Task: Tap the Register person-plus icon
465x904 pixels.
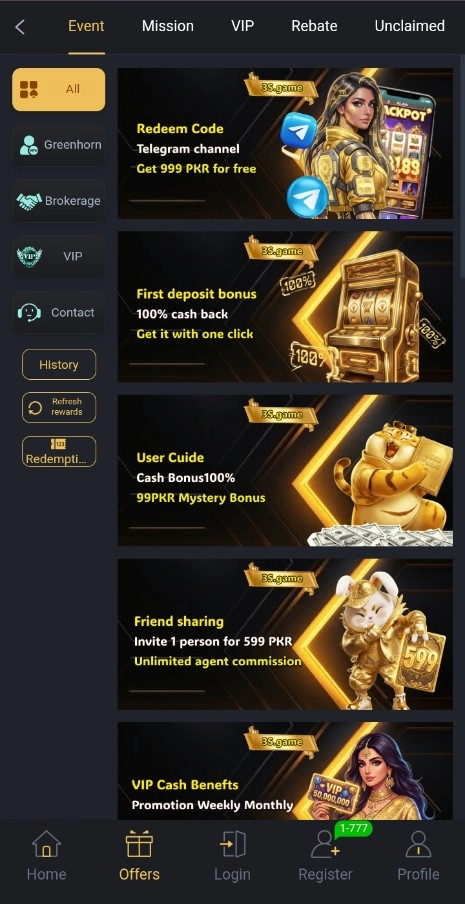Action: coord(325,845)
